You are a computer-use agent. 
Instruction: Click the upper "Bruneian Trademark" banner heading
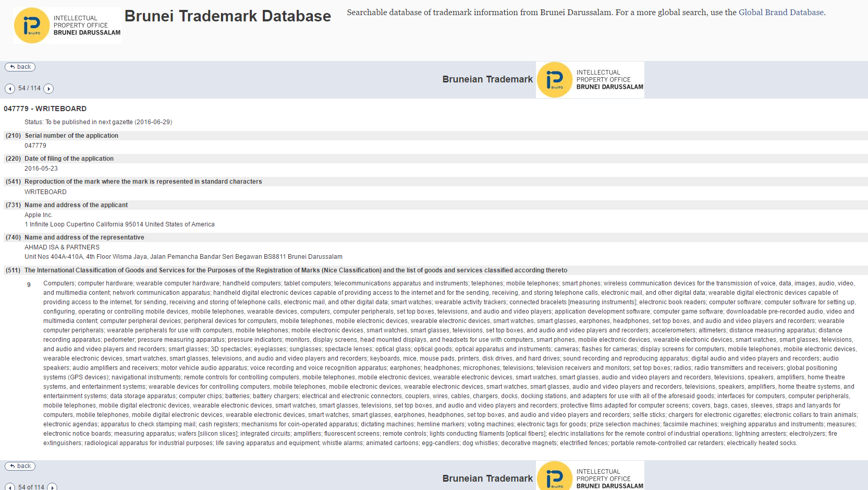click(x=487, y=79)
